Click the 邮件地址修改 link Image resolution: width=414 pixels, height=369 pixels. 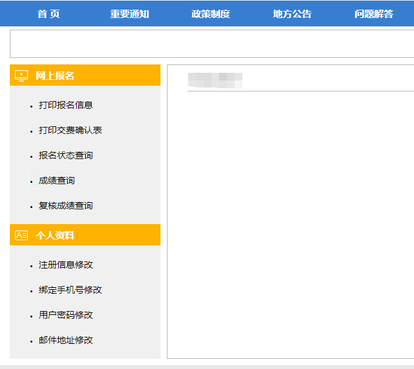(x=66, y=340)
